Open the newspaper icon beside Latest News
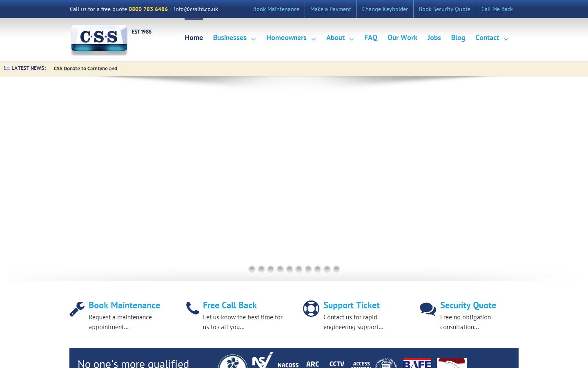Viewport: 588px width, 368px height. [7, 68]
